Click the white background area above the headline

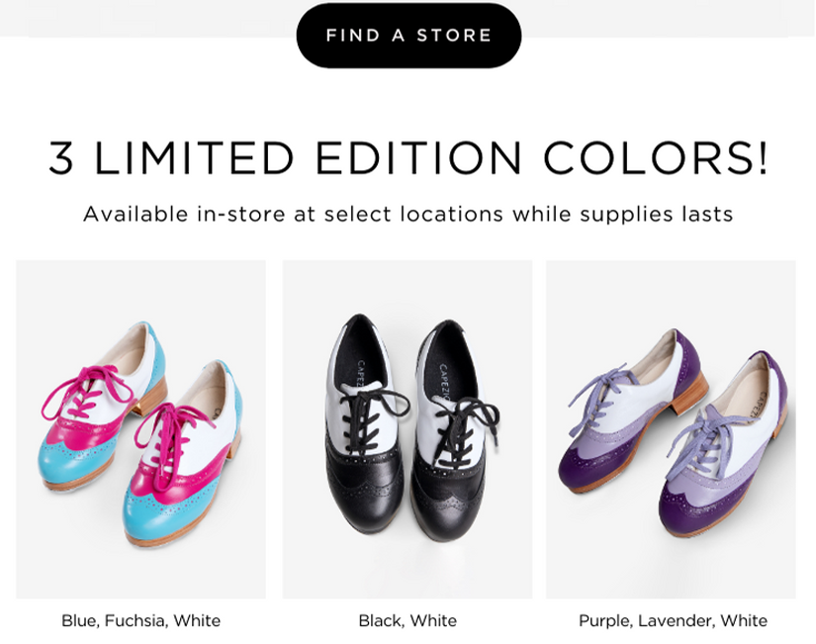(x=408, y=99)
